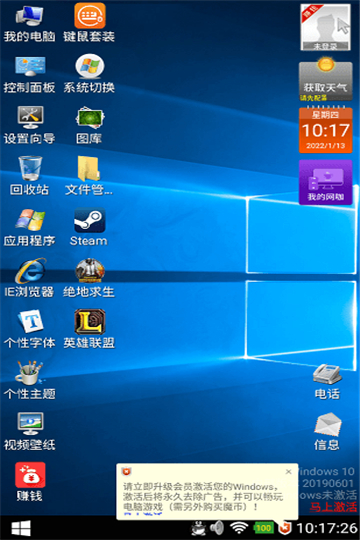Click the battery 100 tray indicator
This screenshot has width=360, height=540.
coord(264,528)
